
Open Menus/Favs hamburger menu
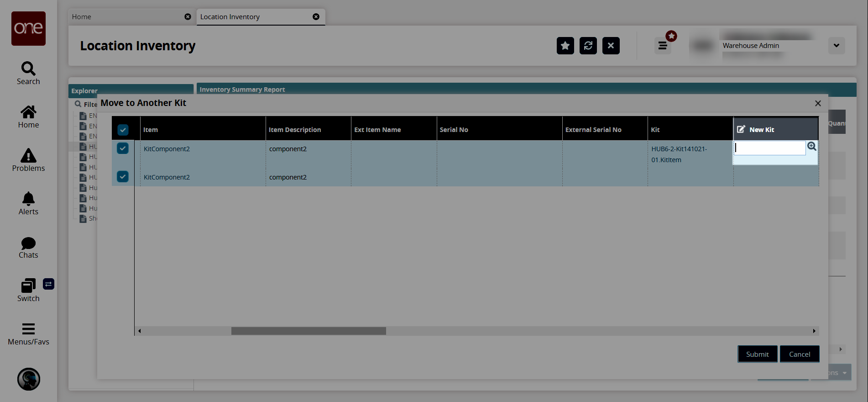(28, 334)
